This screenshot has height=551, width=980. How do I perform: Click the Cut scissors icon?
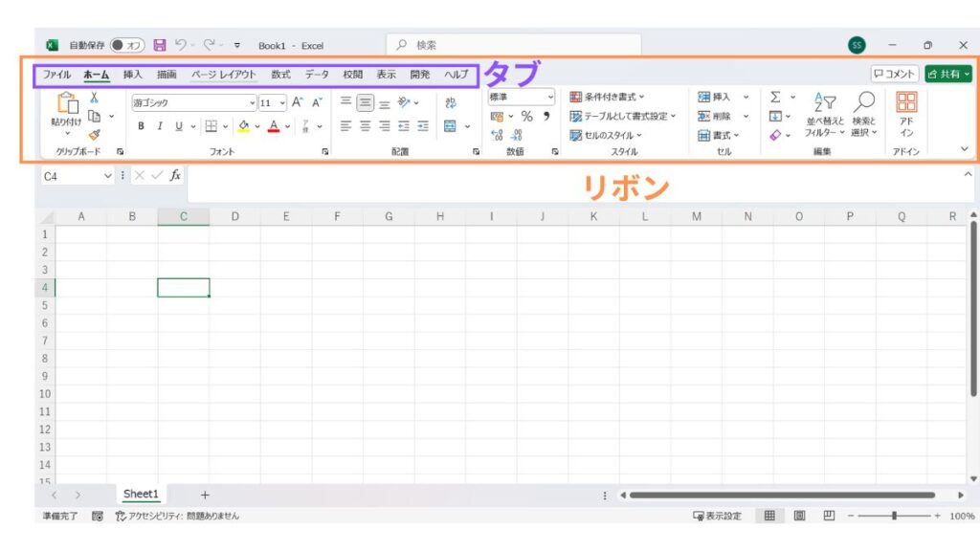pyautogui.click(x=94, y=98)
